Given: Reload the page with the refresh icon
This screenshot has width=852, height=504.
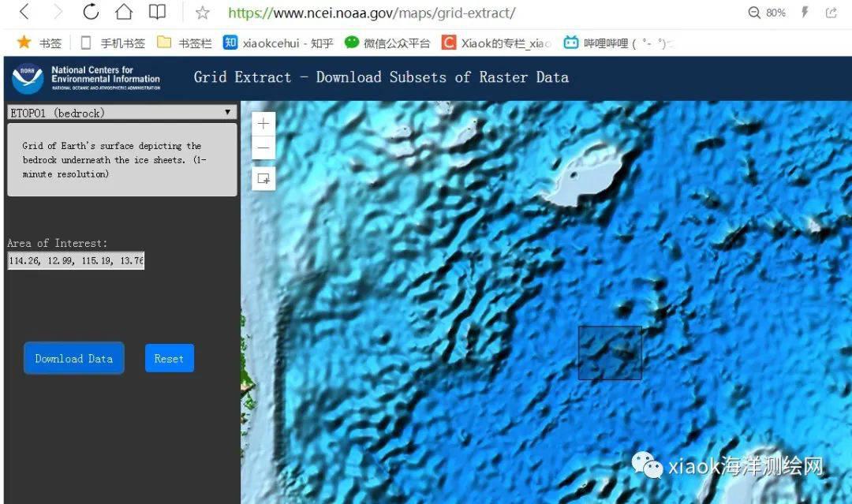Looking at the screenshot, I should (x=91, y=13).
